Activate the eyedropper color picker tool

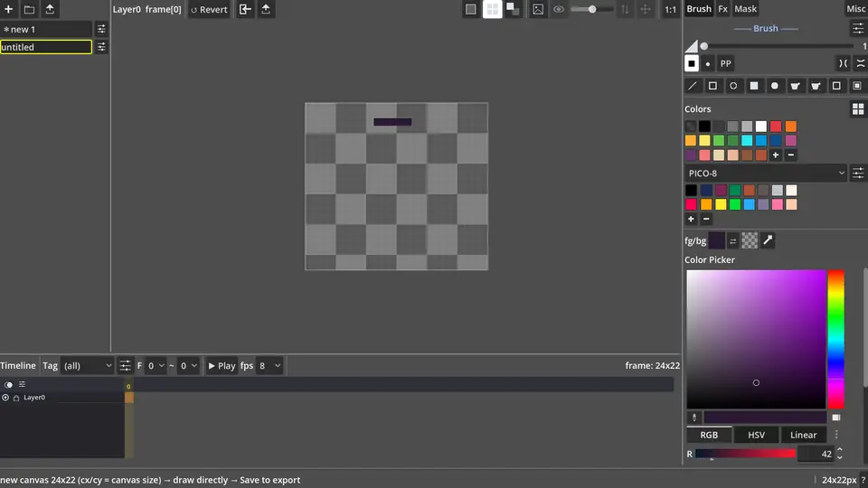click(x=768, y=240)
